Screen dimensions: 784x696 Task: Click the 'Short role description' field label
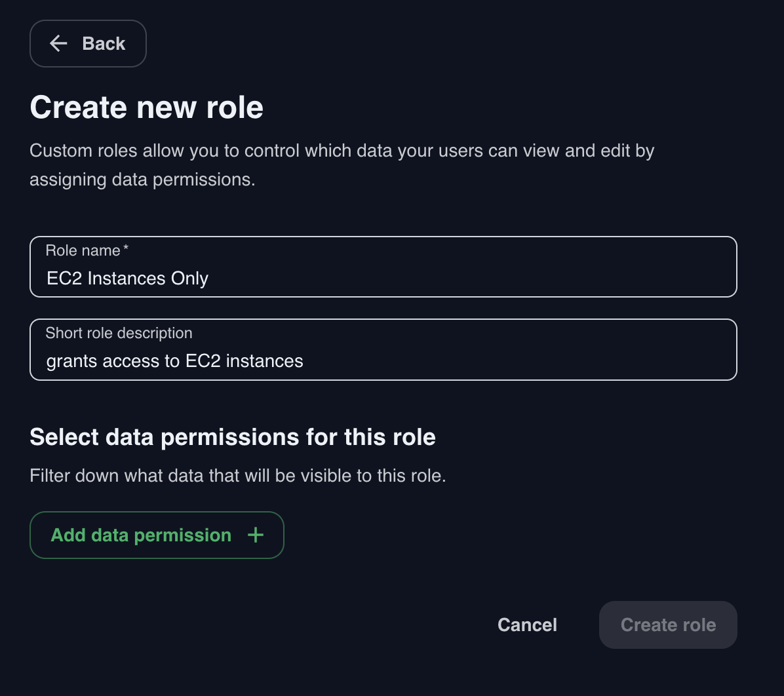119,333
